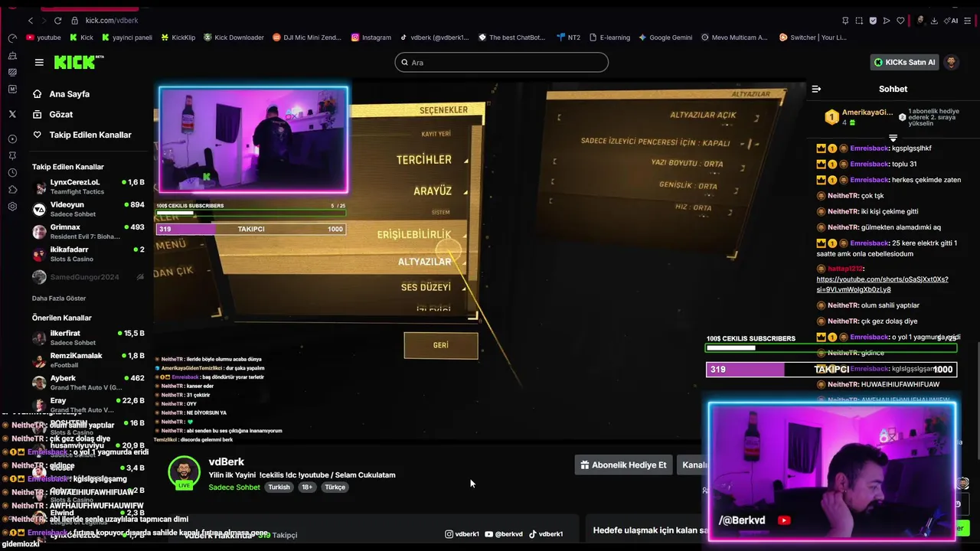Image resolution: width=980 pixels, height=551 pixels.
Task: Open the Gözat browse page
Action: pos(53,115)
